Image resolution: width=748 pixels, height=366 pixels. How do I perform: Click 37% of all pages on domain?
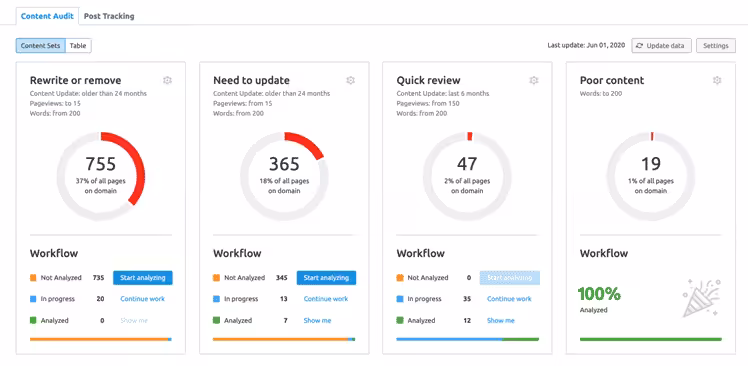tap(101, 186)
